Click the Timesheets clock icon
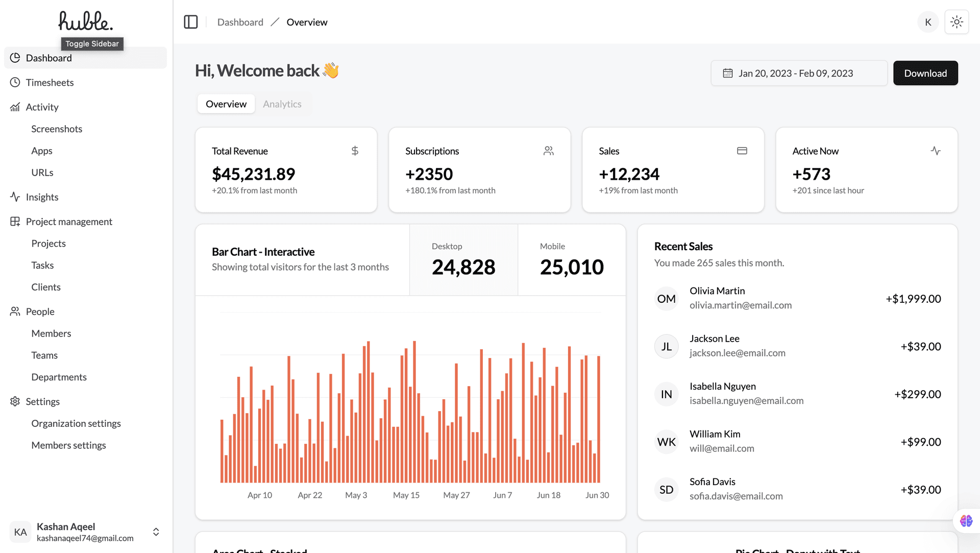 pos(15,82)
